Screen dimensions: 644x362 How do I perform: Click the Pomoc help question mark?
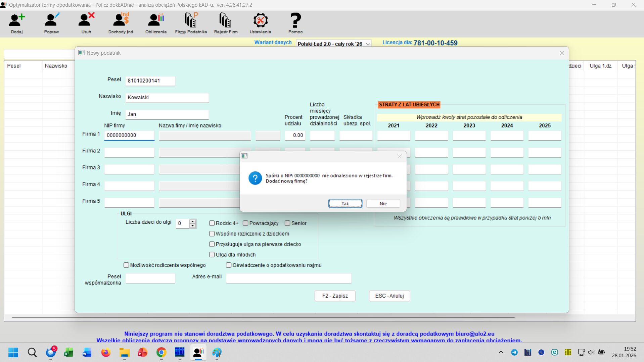[295, 20]
